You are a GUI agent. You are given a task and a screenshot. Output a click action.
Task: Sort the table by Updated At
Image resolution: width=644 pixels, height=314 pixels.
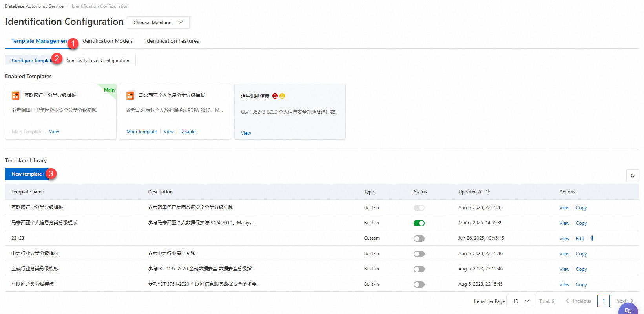[x=487, y=192]
